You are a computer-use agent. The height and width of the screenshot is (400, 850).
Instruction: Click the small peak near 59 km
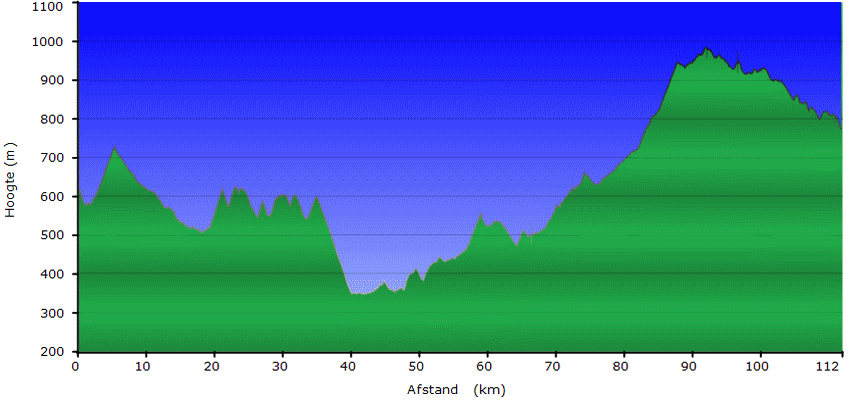[x=481, y=215]
